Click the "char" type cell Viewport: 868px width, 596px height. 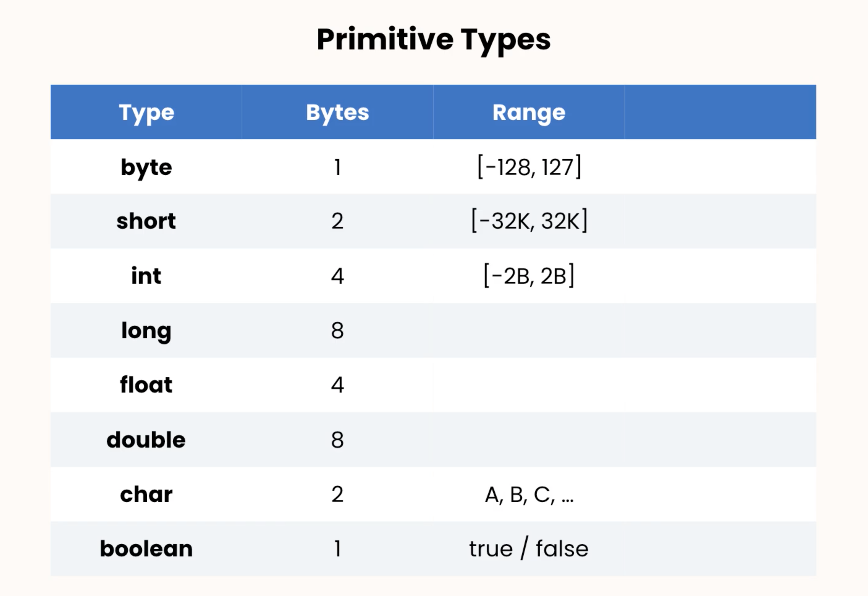click(146, 494)
